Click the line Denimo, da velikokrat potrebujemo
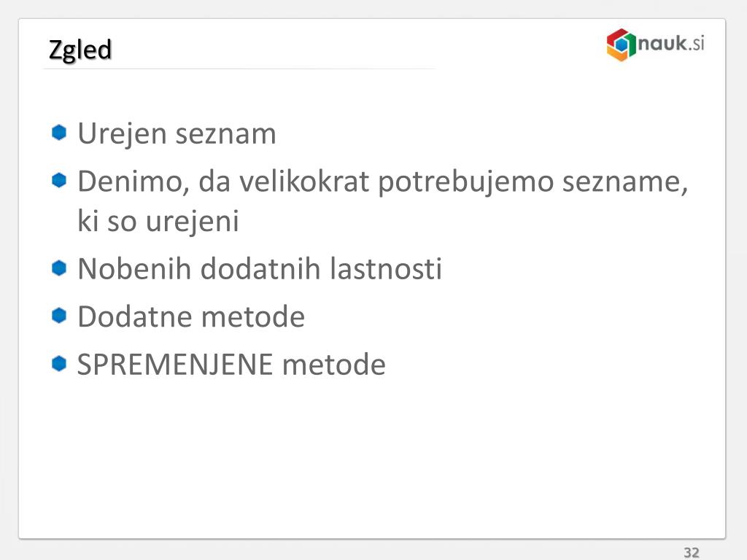This screenshot has height=560, width=747. pos(382,182)
